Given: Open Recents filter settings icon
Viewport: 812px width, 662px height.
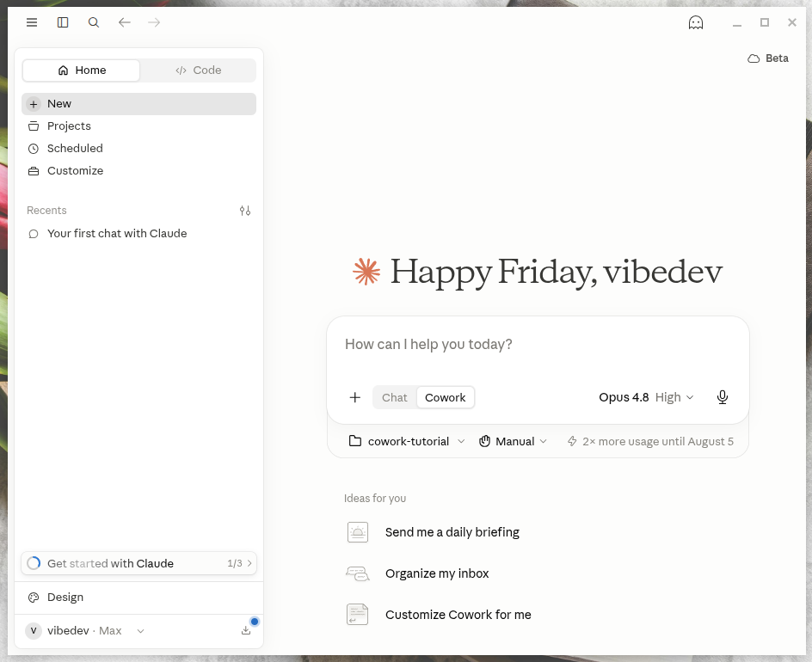Looking at the screenshot, I should point(245,211).
